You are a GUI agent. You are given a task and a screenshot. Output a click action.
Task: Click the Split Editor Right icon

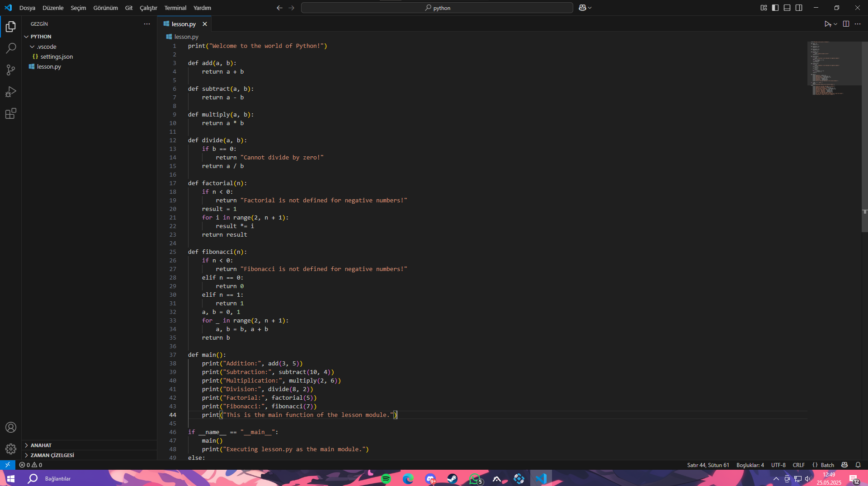tap(846, 24)
